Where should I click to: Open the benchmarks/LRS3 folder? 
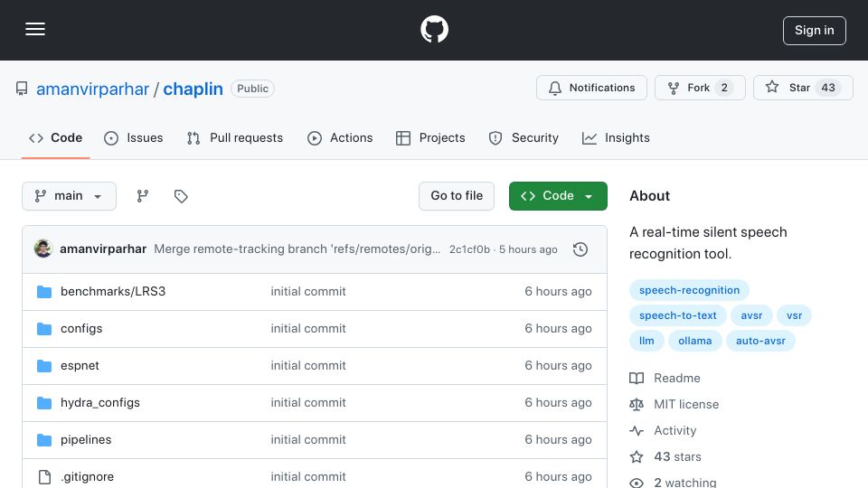[113, 292]
